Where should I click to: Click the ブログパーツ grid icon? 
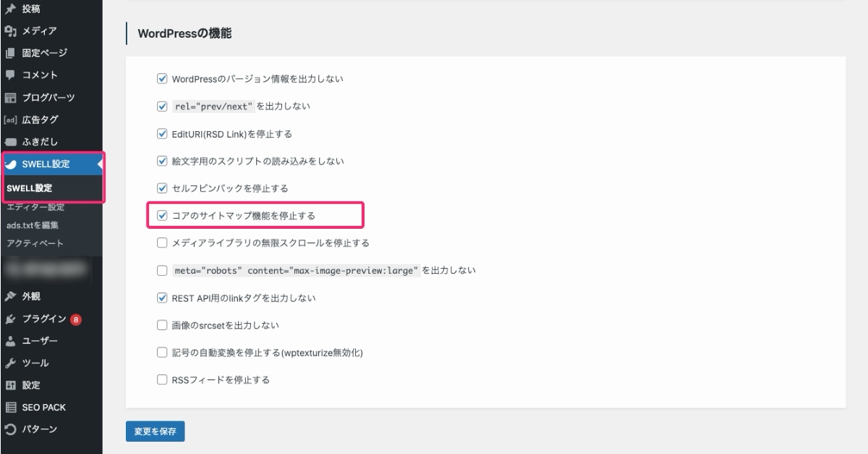[9, 97]
